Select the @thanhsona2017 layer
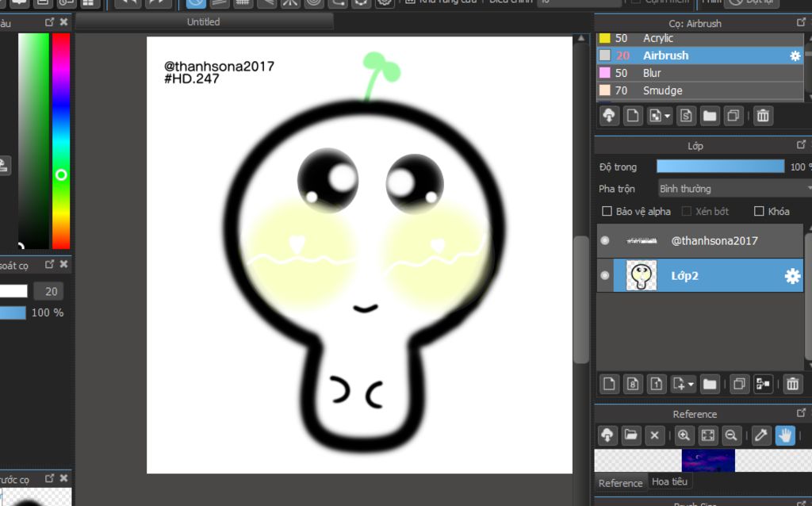The height and width of the screenshot is (506, 812). click(700, 241)
